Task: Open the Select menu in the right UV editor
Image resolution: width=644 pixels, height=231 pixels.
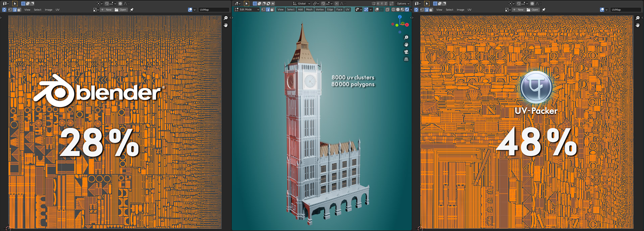Action: pyautogui.click(x=449, y=10)
